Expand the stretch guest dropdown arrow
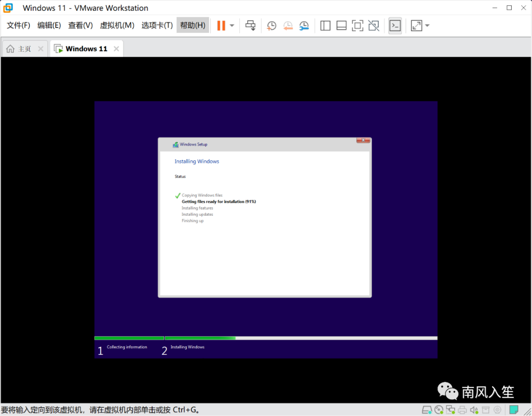The image size is (532, 416). (427, 26)
